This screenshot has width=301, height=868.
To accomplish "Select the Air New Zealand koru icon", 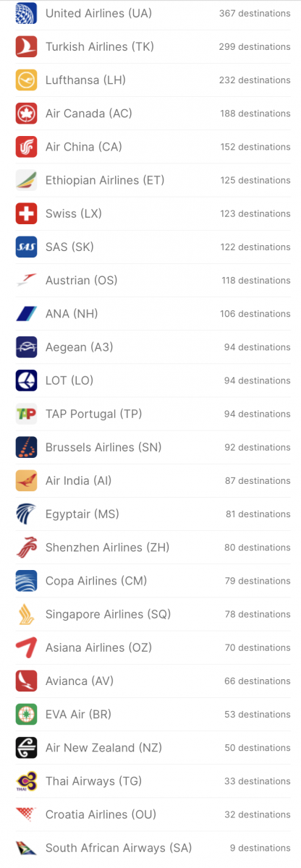I will [x=27, y=747].
